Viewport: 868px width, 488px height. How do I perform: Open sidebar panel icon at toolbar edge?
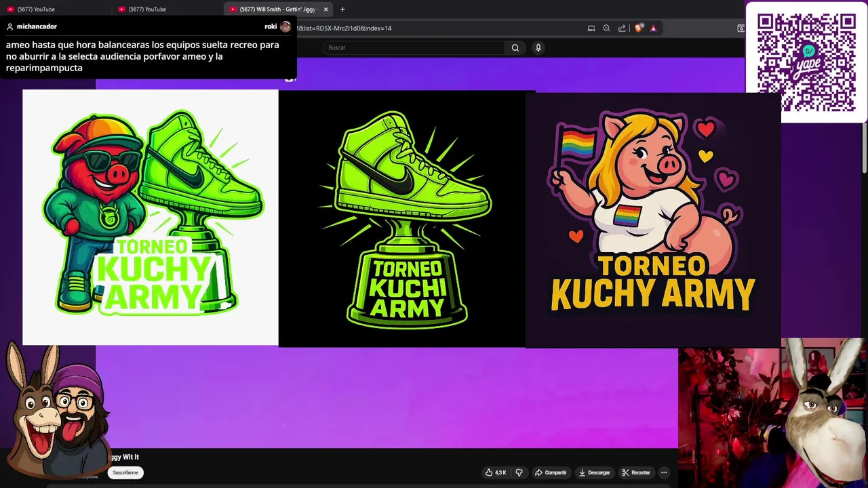pos(741,28)
